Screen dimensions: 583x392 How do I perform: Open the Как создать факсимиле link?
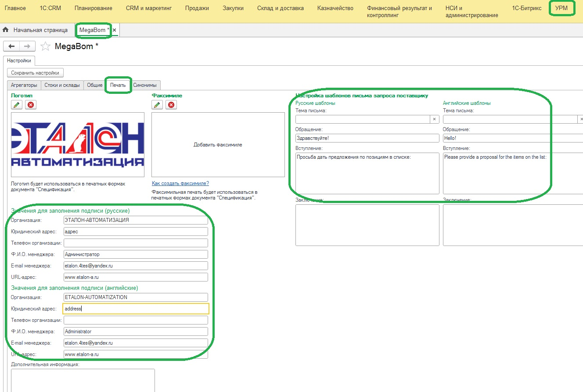[x=180, y=183]
